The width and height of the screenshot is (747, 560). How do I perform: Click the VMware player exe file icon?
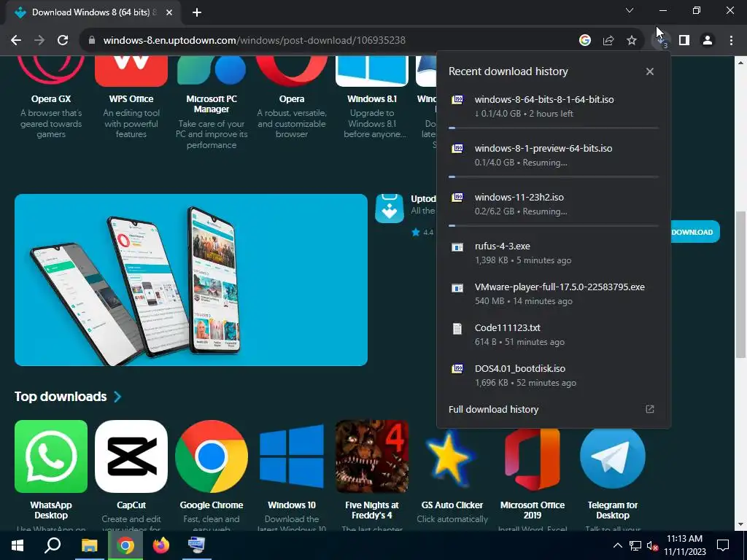(457, 288)
